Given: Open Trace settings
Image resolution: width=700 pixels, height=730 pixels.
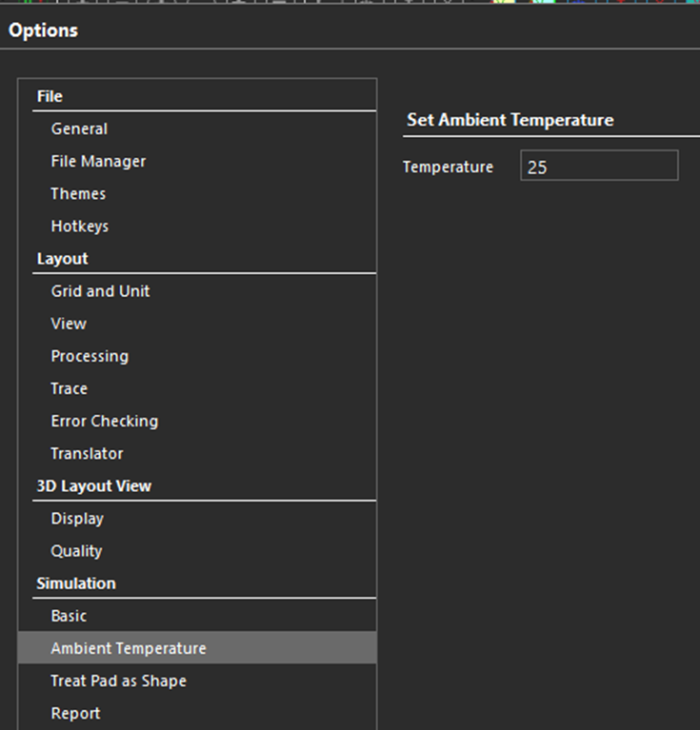Looking at the screenshot, I should (197, 388).
